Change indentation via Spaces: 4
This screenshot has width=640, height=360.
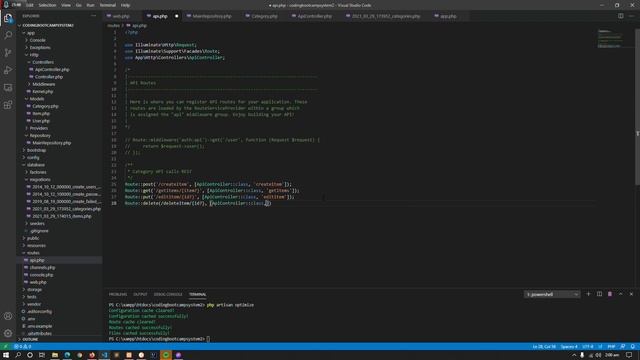tap(569, 347)
